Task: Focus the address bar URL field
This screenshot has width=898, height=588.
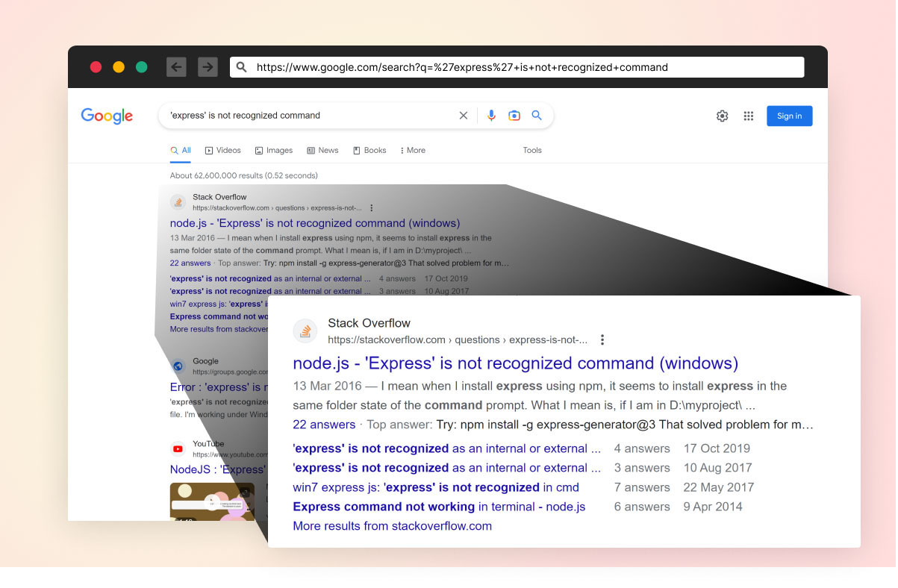Action: (517, 67)
